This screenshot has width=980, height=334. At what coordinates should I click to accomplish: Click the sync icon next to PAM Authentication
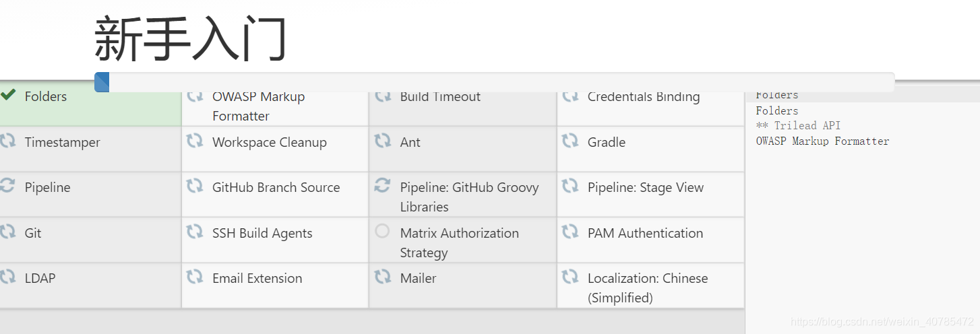[570, 232]
